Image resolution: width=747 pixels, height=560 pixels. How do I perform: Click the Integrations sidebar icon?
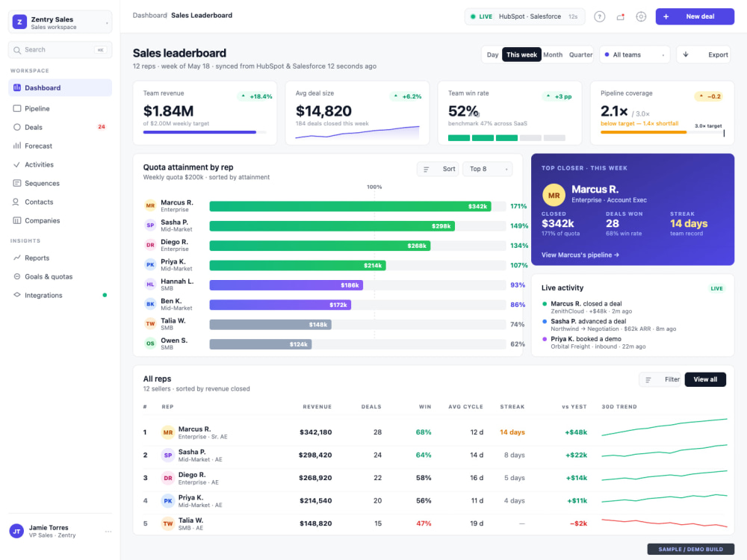17,295
